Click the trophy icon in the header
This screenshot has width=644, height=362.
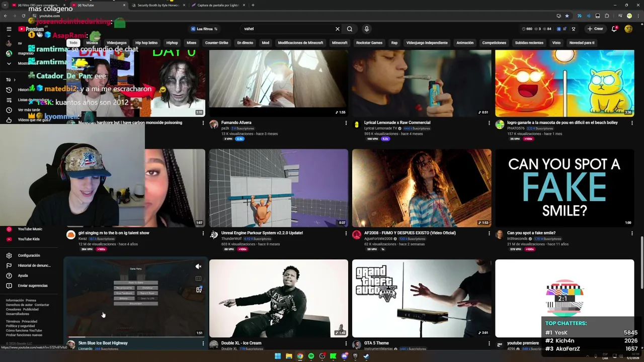point(573,29)
